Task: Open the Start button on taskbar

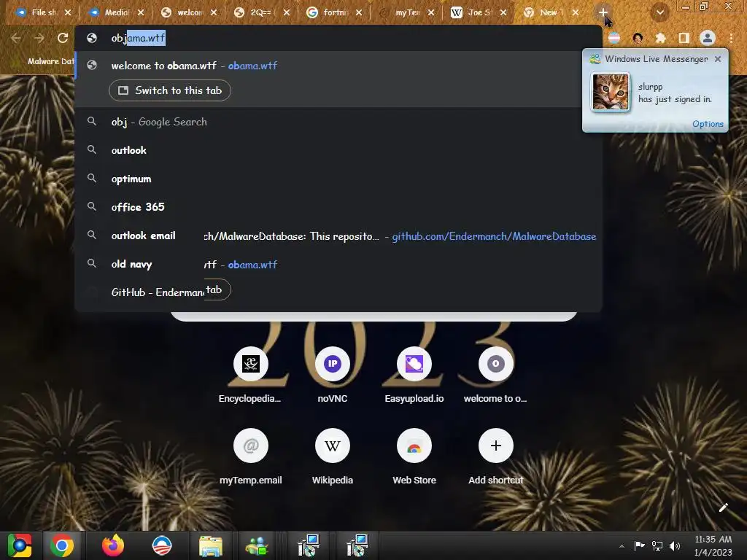Action: coord(20,545)
